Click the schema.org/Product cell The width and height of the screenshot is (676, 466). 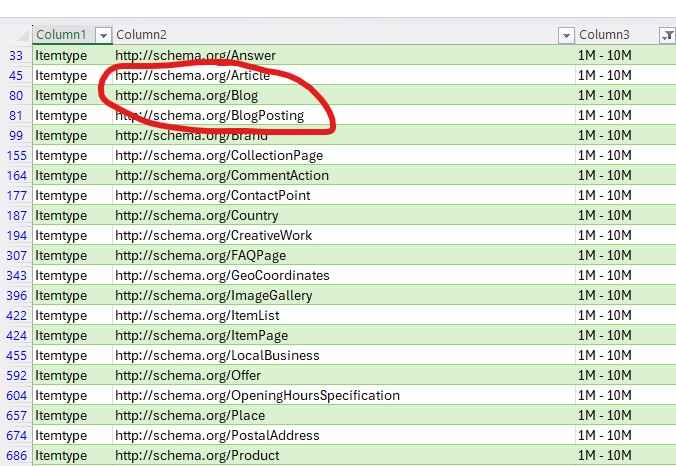tap(344, 455)
